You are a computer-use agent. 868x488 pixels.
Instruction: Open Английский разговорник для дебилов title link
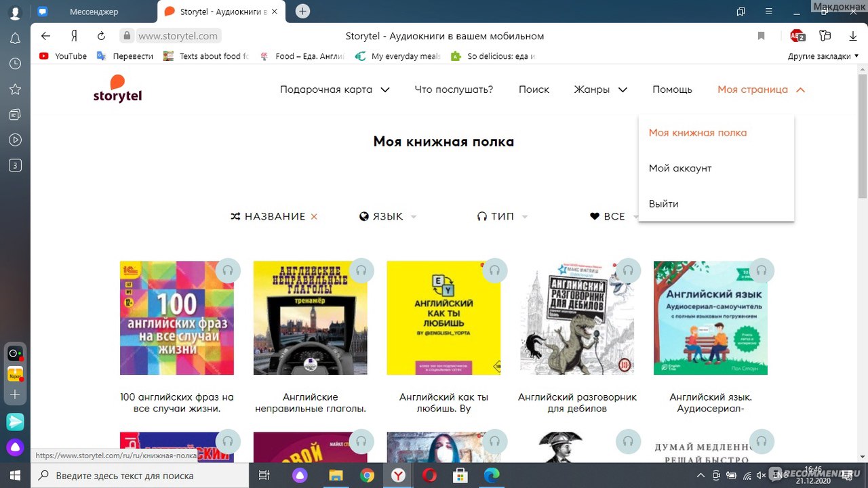[577, 403]
